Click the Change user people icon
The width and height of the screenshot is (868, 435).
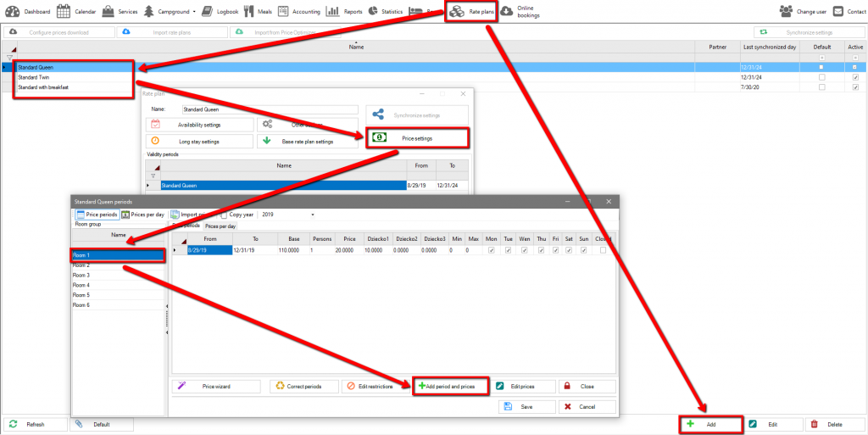pyautogui.click(x=786, y=11)
